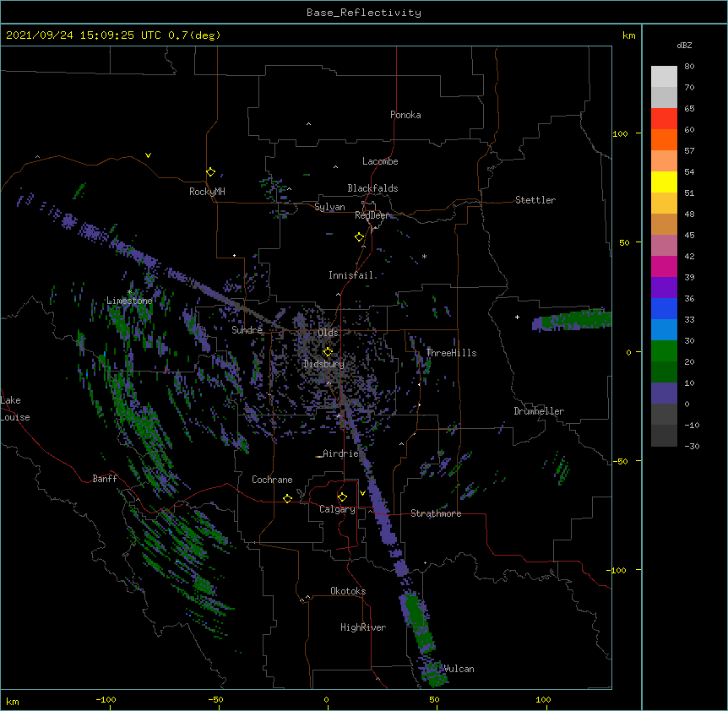Select the Drumheller label

(539, 411)
